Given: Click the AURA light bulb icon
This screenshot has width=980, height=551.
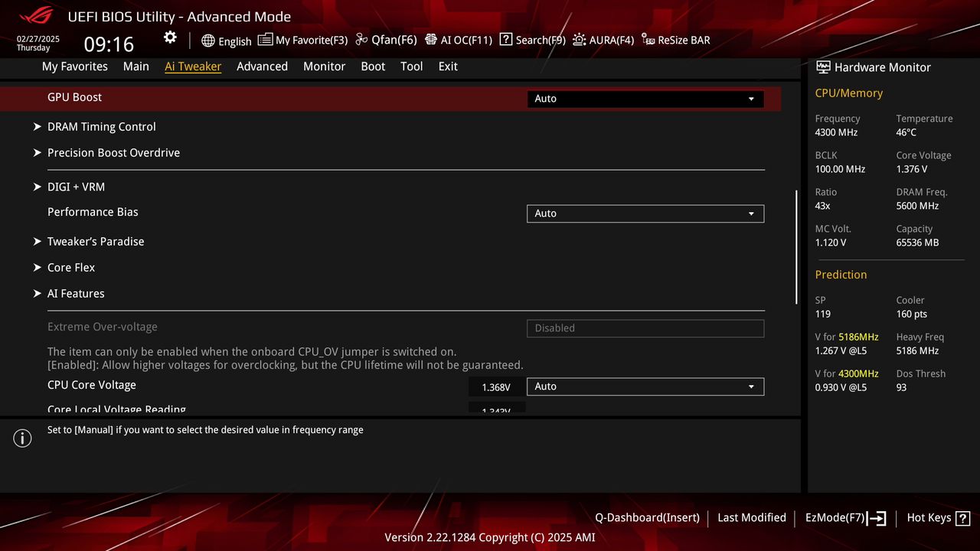Looking at the screenshot, I should point(580,40).
